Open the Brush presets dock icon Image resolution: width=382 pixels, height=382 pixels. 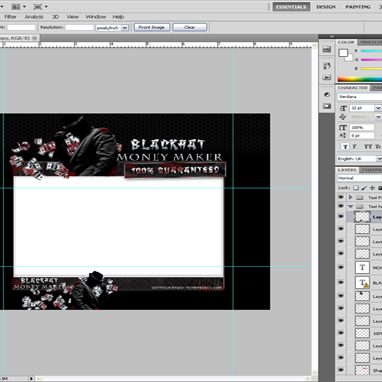[327, 66]
